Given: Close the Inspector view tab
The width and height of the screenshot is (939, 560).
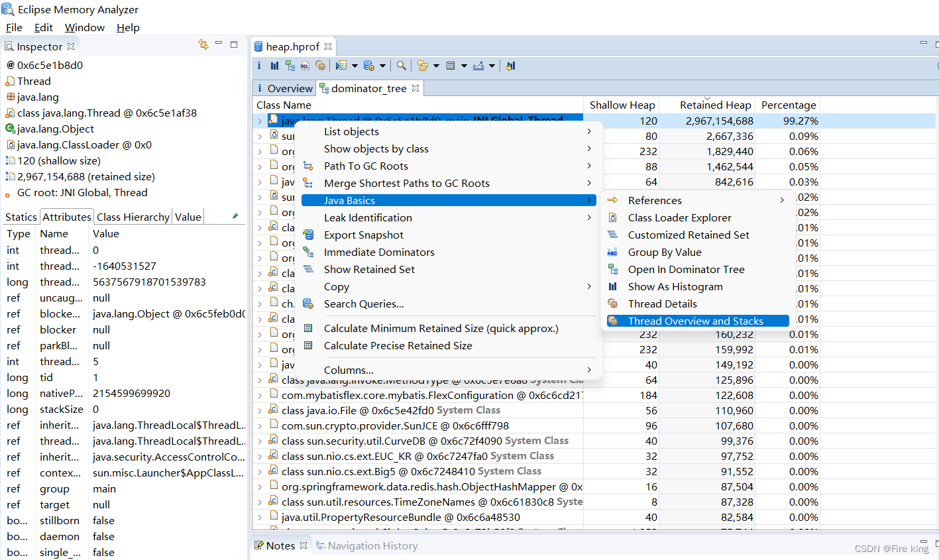Looking at the screenshot, I should click(71, 46).
